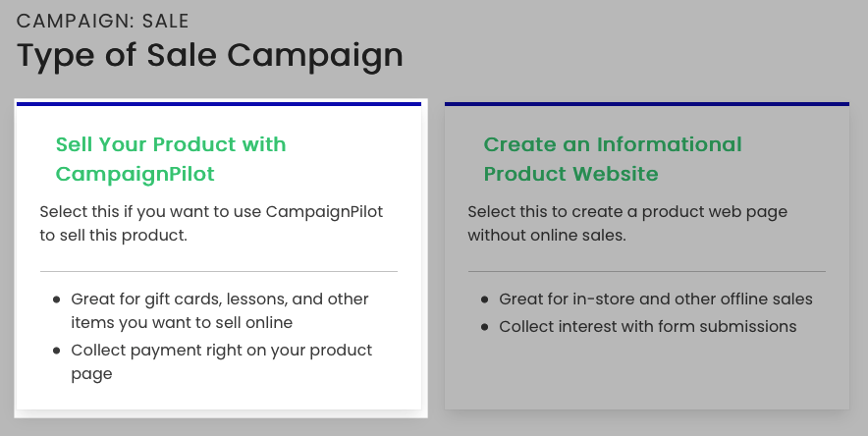The width and height of the screenshot is (868, 436).
Task: Click the bullet dot beside 'Collect payment'
Action: [x=56, y=351]
